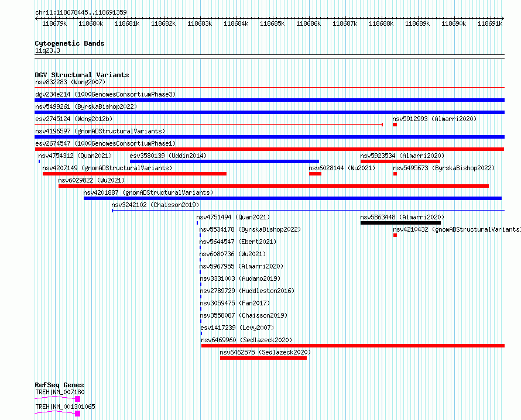The width and height of the screenshot is (521, 420).
Task: Click the nsv3331003 (Audano2019) label
Action: [x=240, y=278]
